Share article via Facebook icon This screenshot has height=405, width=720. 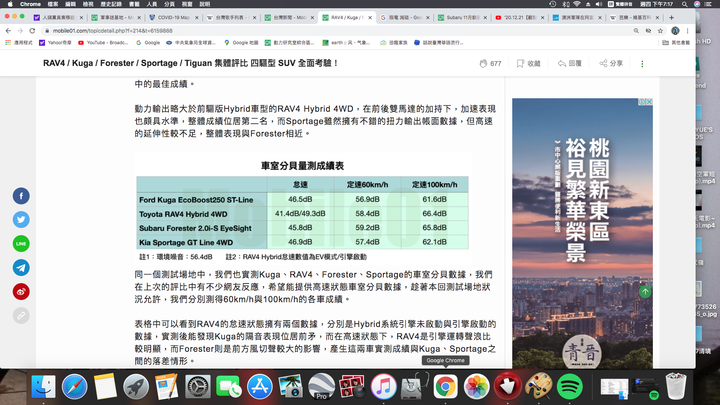(21, 196)
